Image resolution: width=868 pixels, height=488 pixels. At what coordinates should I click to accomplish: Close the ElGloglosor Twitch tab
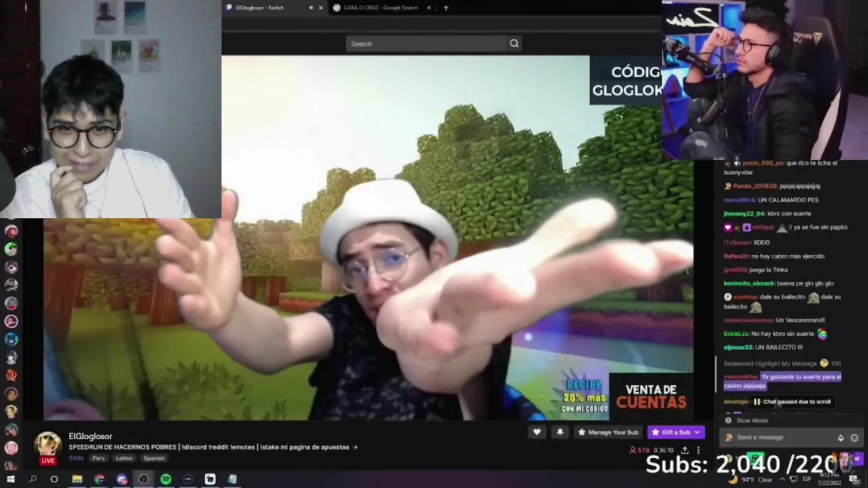321,7
